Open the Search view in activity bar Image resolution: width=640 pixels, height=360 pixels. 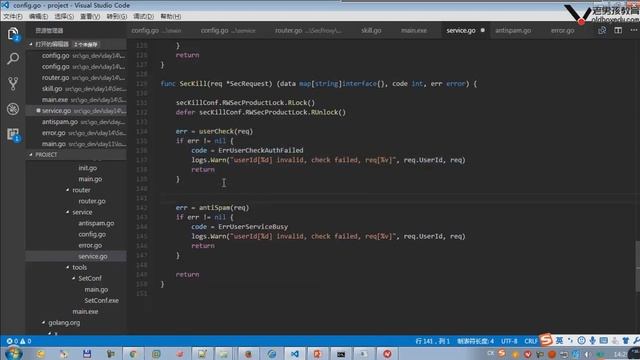pos(13,59)
